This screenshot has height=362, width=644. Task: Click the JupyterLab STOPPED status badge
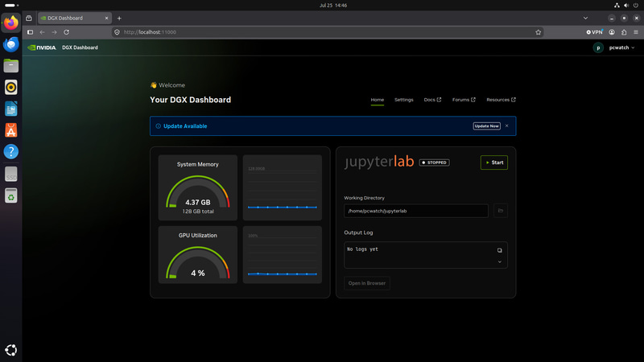(x=434, y=162)
